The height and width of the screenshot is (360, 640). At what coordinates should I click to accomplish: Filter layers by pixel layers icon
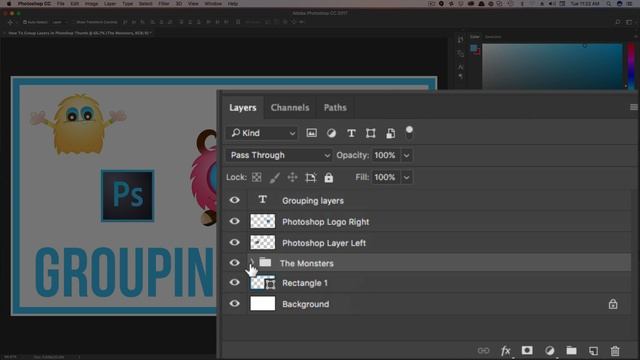pyautogui.click(x=311, y=133)
